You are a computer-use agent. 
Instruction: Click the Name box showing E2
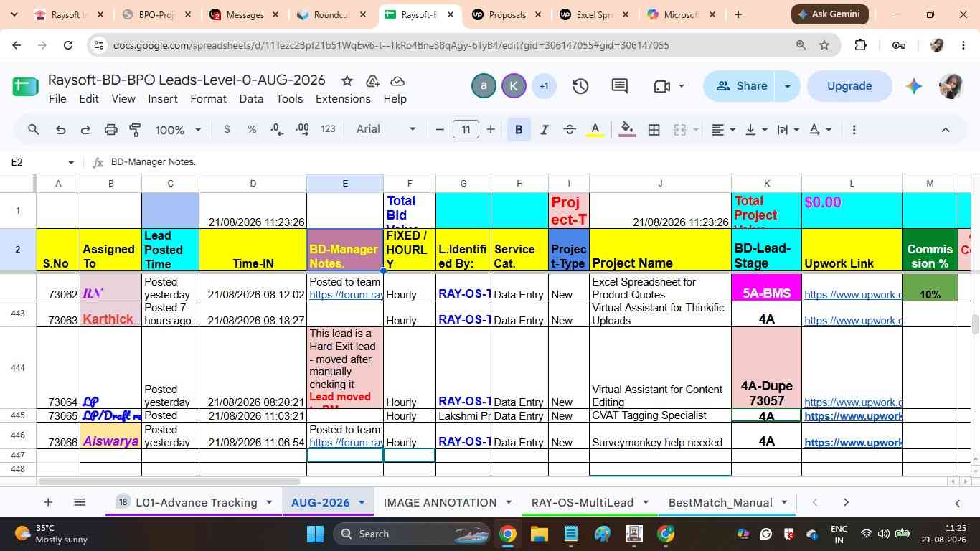[42, 162]
